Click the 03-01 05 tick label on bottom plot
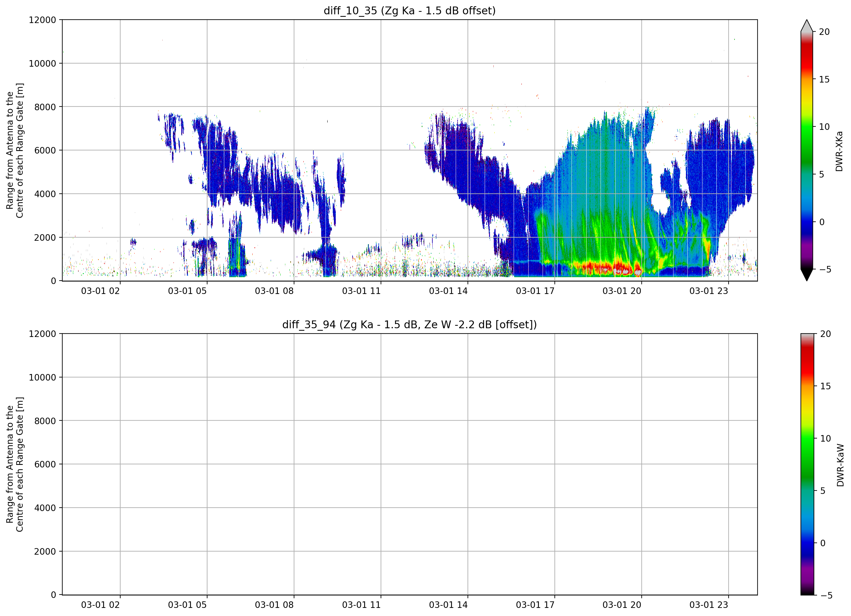The height and width of the screenshot is (616, 851). pyautogui.click(x=187, y=605)
